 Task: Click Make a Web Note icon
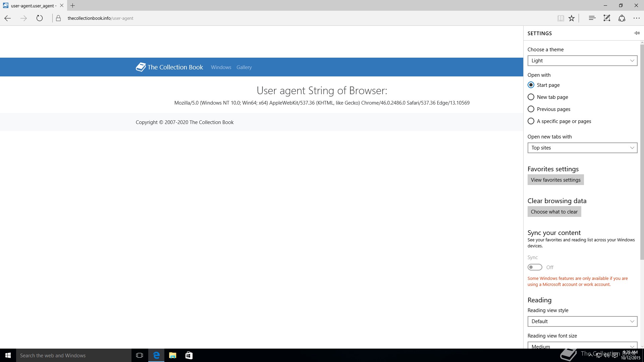tap(607, 18)
